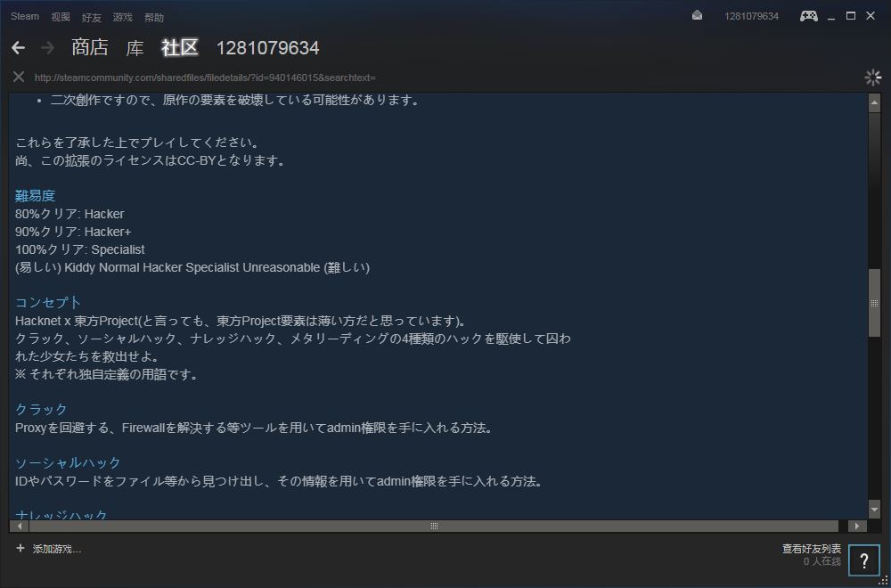Viewport: 891px width, 588px height.
Task: Click the Hacknet x 東方Project line
Action: [x=241, y=321]
